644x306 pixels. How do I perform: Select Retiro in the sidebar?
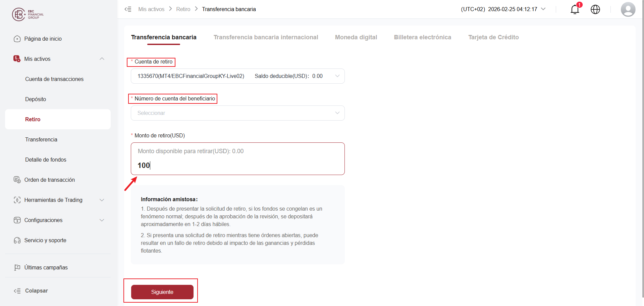point(58,119)
